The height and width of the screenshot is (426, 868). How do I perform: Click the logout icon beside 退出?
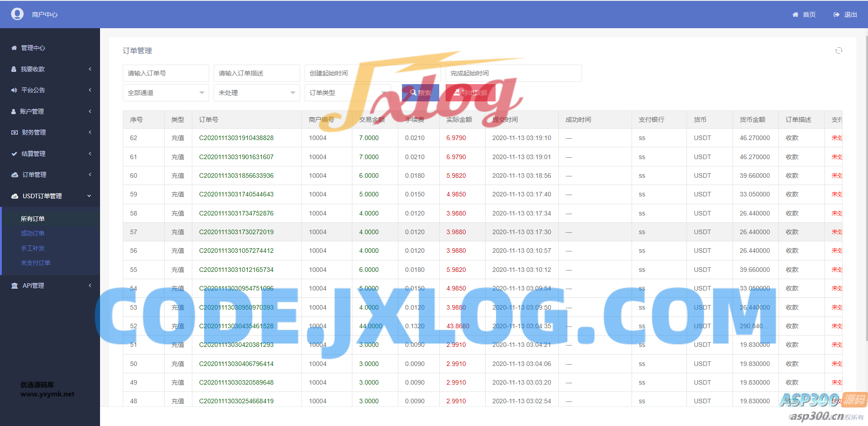tap(836, 15)
